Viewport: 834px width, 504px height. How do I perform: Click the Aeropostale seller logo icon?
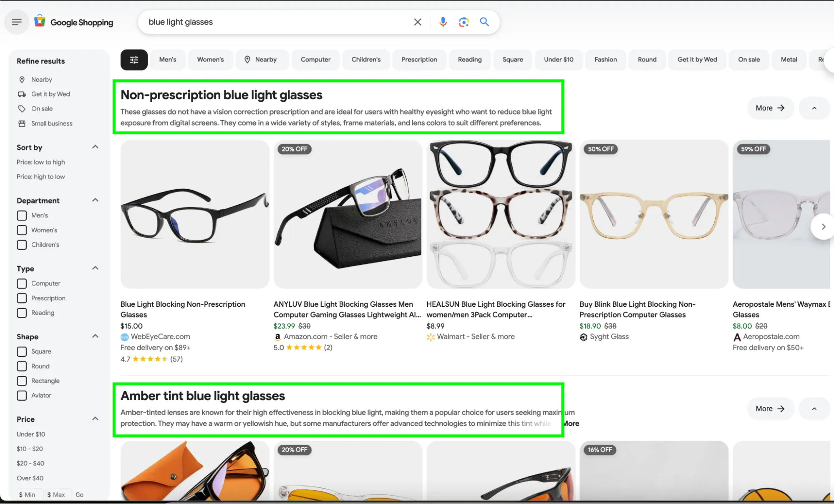click(737, 337)
